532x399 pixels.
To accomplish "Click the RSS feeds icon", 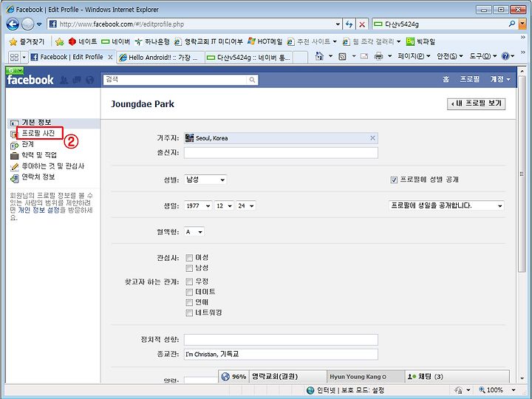I will pyautogui.click(x=343, y=56).
